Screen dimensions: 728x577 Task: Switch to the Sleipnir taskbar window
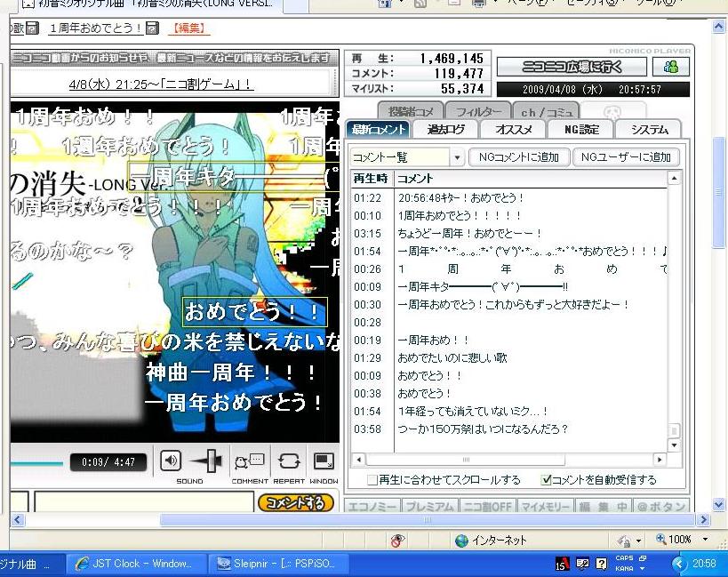[x=276, y=564]
